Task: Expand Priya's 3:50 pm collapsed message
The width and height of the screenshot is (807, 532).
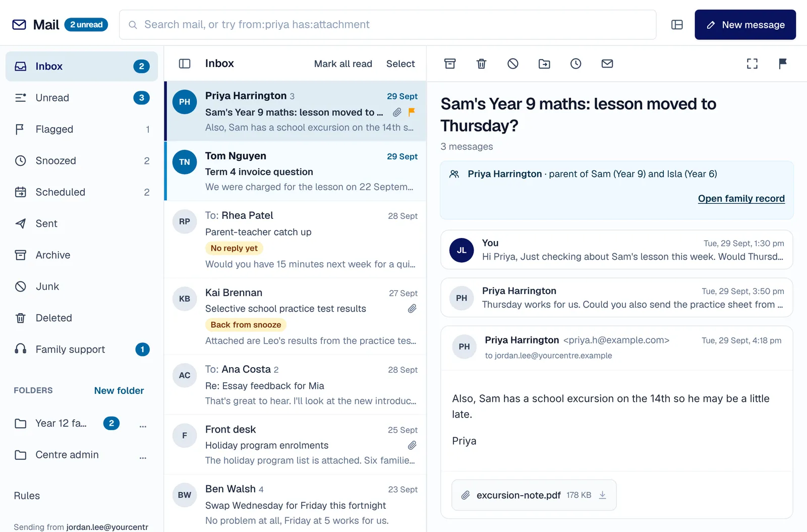Action: click(x=616, y=298)
